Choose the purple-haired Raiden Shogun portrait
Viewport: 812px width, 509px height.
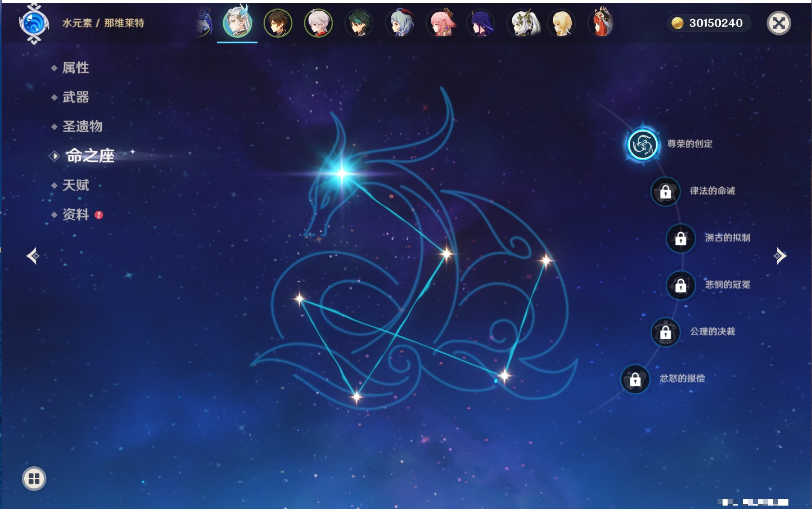tap(481, 23)
